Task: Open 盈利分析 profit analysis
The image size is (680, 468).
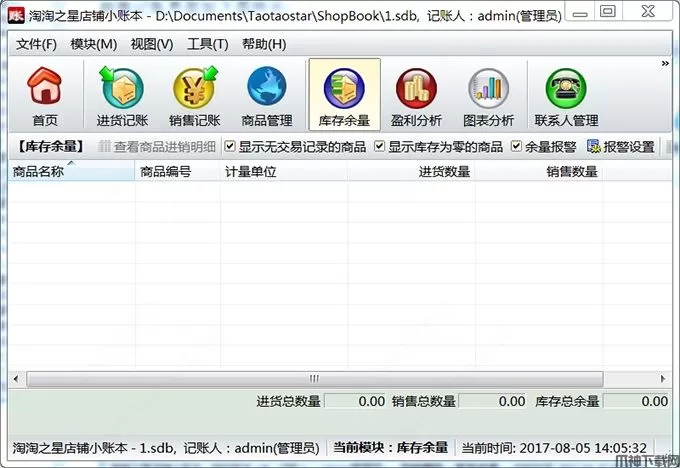Action: pyautogui.click(x=416, y=96)
